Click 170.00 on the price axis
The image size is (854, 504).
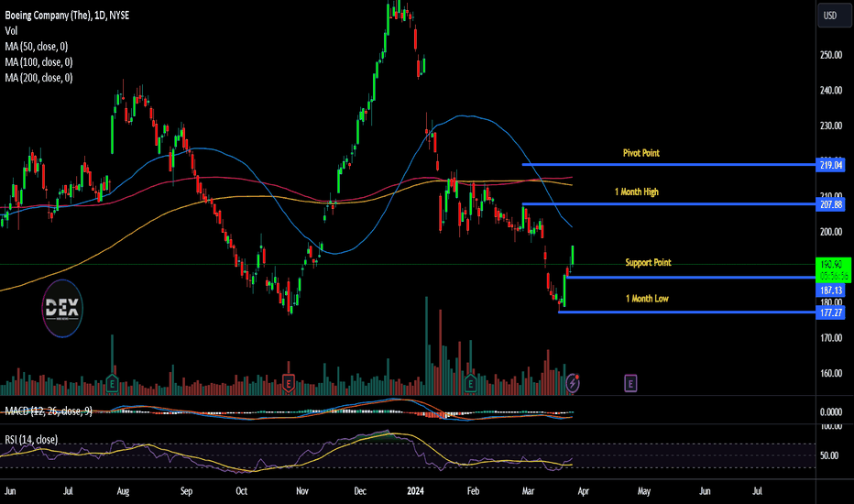tap(831, 338)
